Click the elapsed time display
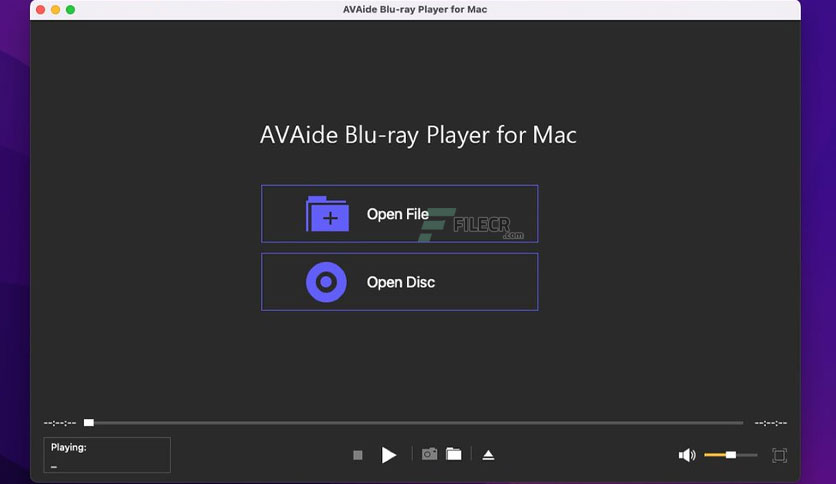Screen dimensions: 836x484 (x=60, y=423)
